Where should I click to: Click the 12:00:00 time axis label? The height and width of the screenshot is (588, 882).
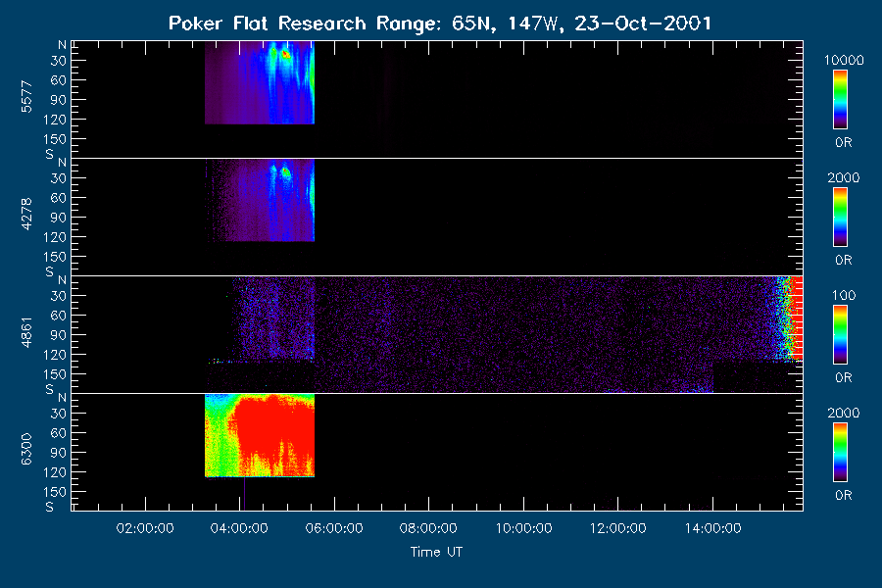click(618, 528)
